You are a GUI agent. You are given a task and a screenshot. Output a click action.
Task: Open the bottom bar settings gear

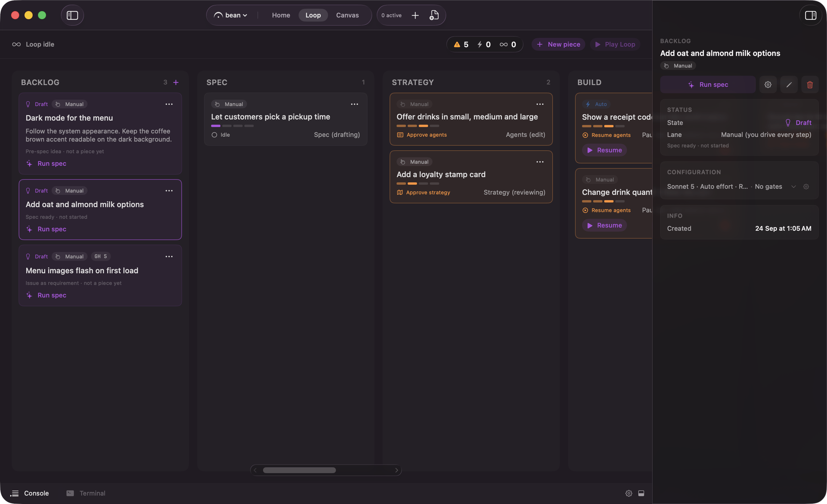(629, 493)
